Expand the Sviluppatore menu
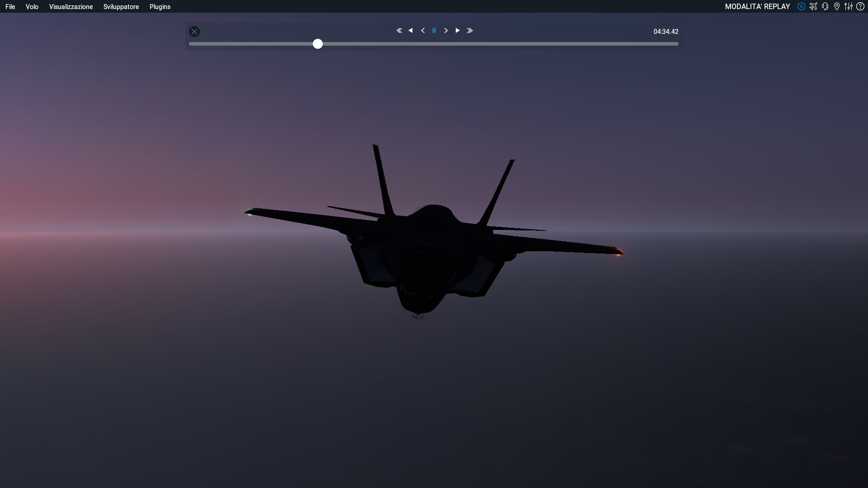The image size is (868, 488). (x=121, y=7)
